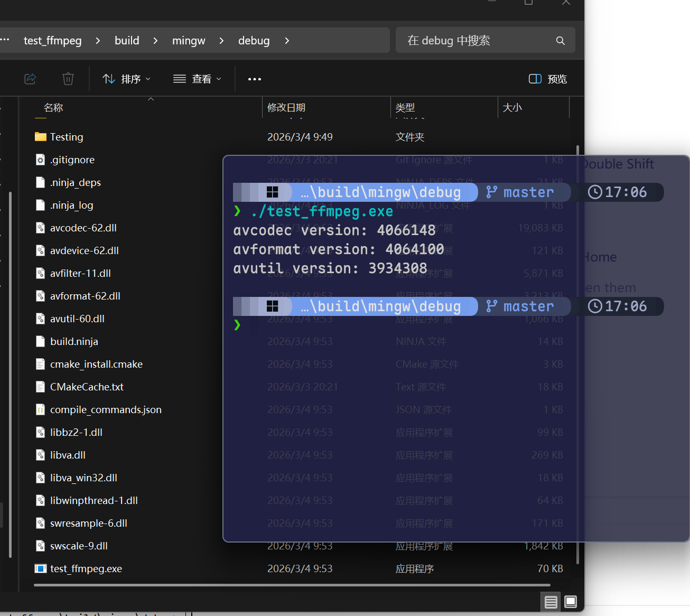Click the search magnifier icon

point(561,41)
